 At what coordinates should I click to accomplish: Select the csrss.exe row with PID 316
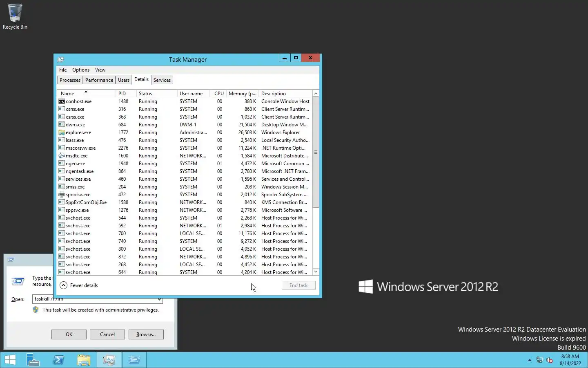pos(185,109)
